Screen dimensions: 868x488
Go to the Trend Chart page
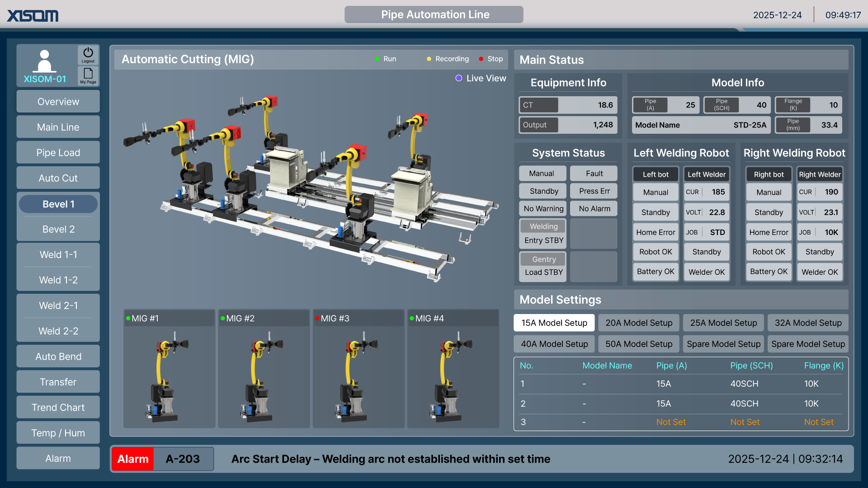pyautogui.click(x=58, y=408)
